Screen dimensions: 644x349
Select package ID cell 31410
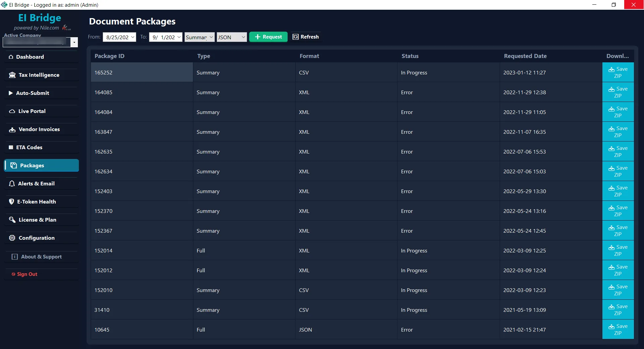[142, 310]
